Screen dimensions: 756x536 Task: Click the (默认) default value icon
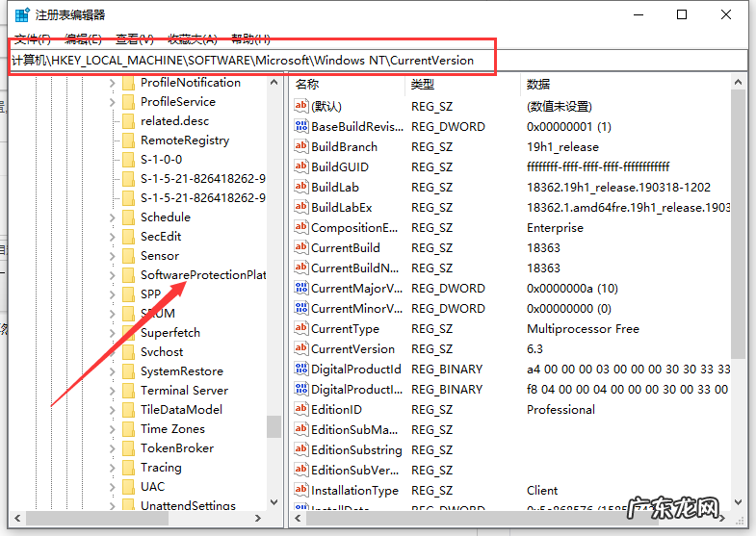click(301, 106)
